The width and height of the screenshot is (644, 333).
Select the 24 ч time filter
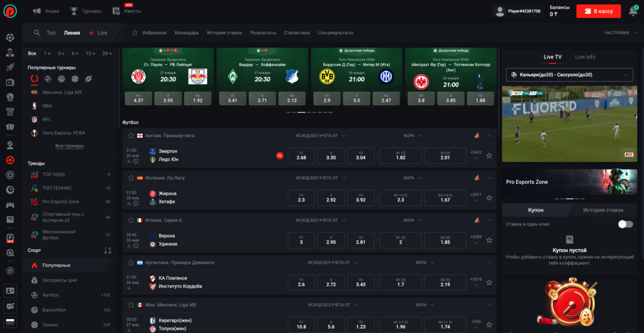(107, 54)
